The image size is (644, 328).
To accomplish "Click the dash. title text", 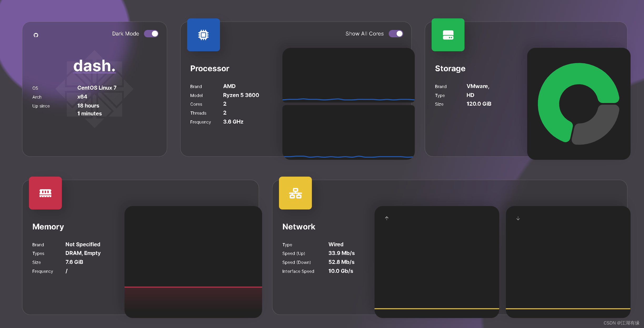I will (94, 65).
